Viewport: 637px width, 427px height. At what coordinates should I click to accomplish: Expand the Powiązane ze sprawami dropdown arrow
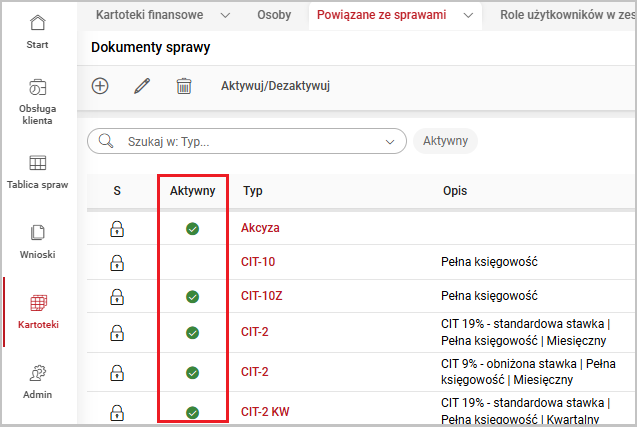point(468,15)
